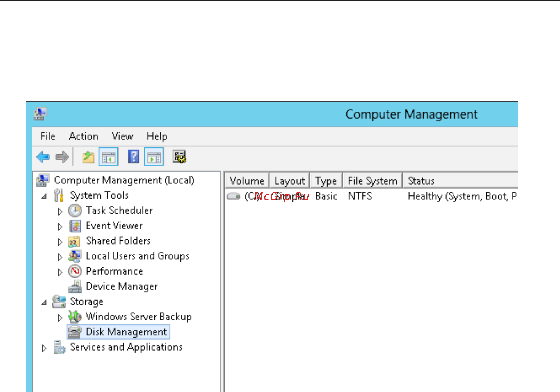Collapse the System Tools node
Image resolution: width=560 pixels, height=392 pixels.
pos(44,196)
